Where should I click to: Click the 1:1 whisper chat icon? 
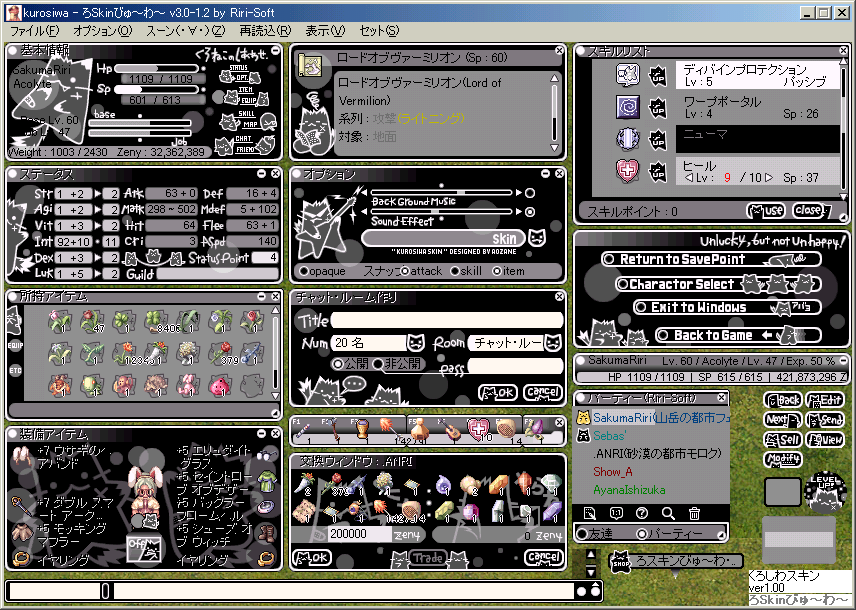coord(616,513)
